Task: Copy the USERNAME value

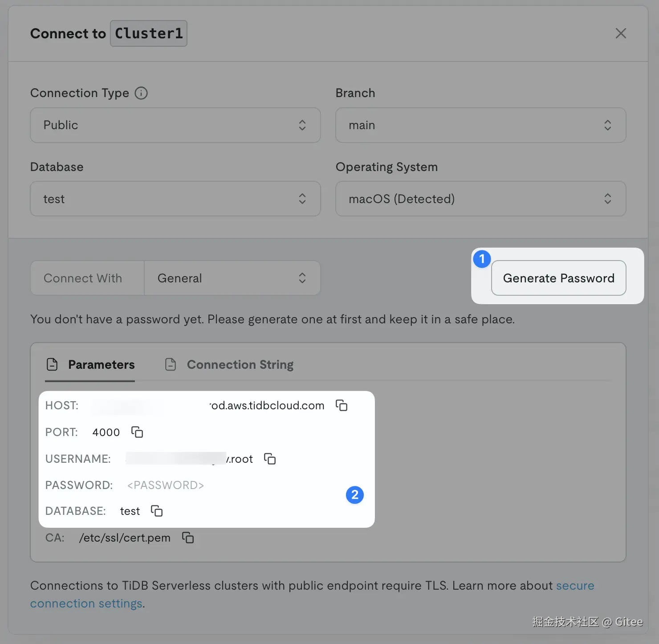Action: 270,459
